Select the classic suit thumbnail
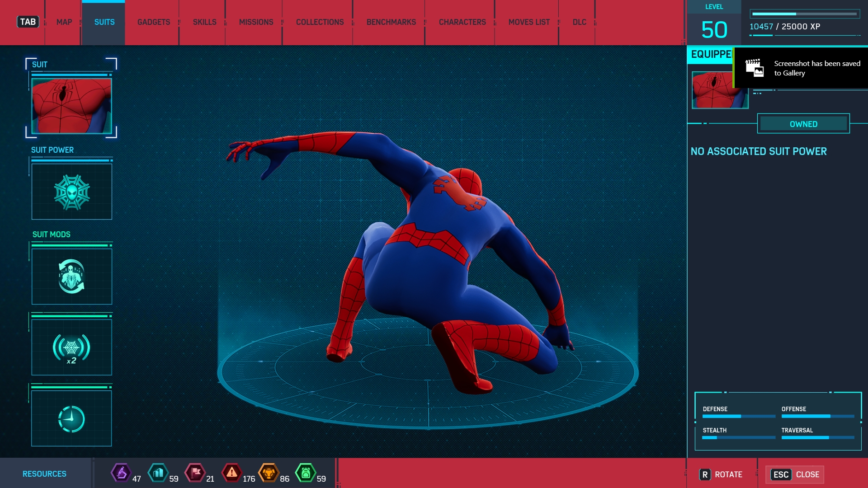This screenshot has width=868, height=488. pyautogui.click(x=71, y=106)
